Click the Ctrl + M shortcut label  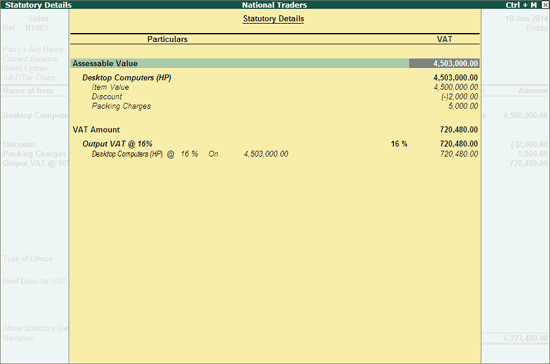tap(521, 5)
